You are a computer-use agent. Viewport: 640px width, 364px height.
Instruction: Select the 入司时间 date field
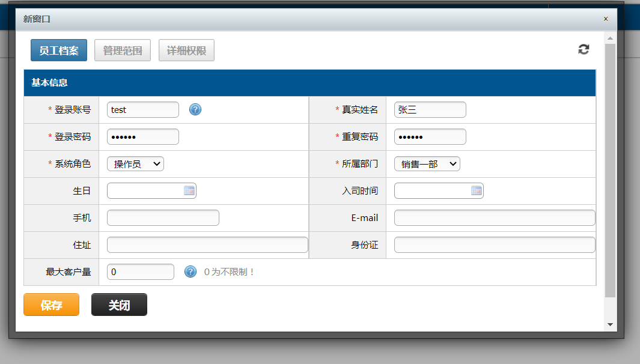pos(439,190)
